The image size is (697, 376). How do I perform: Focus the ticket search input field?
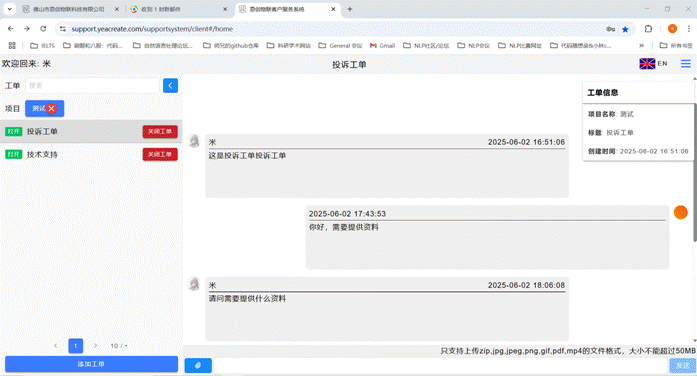pos(92,85)
